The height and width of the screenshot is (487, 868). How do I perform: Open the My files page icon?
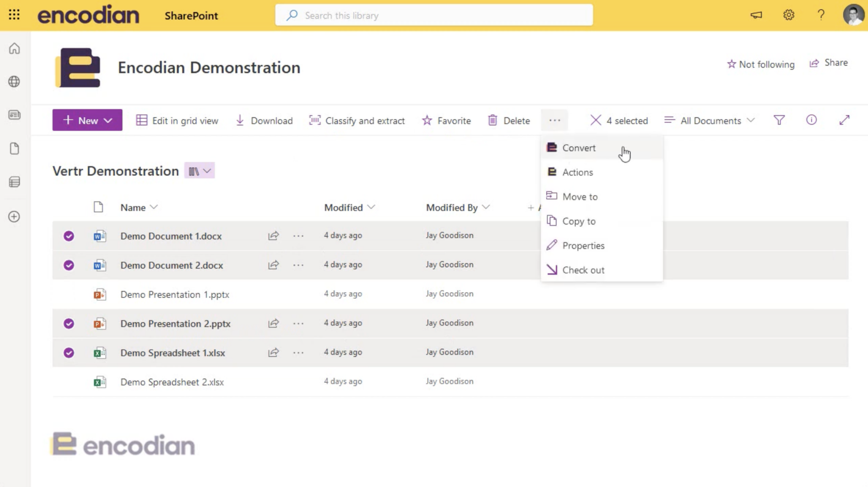pos(14,149)
